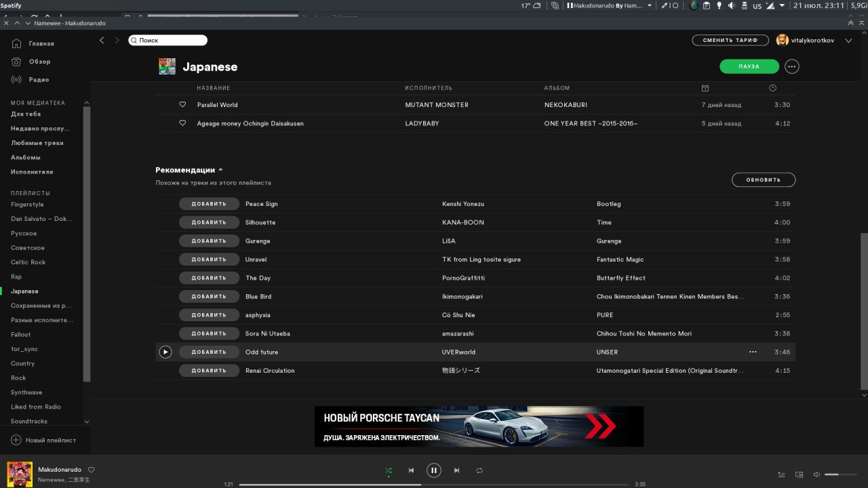Toggle shuffle playback
Screen dimensions: 868x488
click(x=389, y=470)
